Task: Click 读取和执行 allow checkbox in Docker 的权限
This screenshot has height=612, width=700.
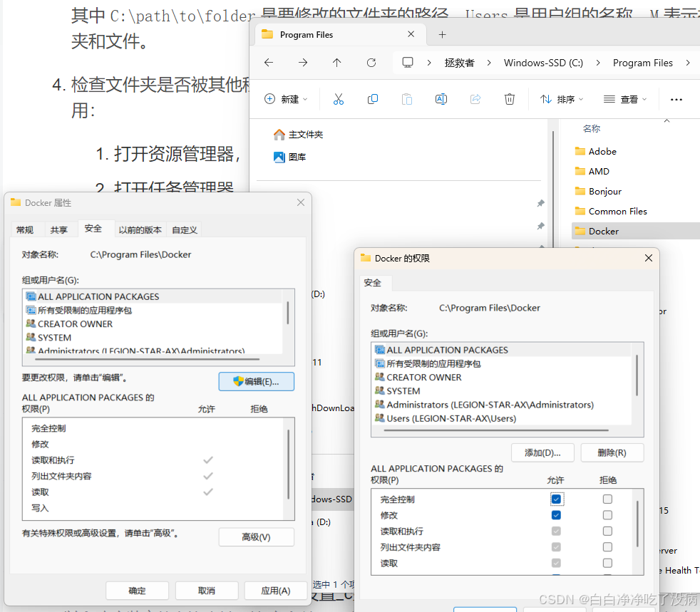Action: [x=556, y=531]
